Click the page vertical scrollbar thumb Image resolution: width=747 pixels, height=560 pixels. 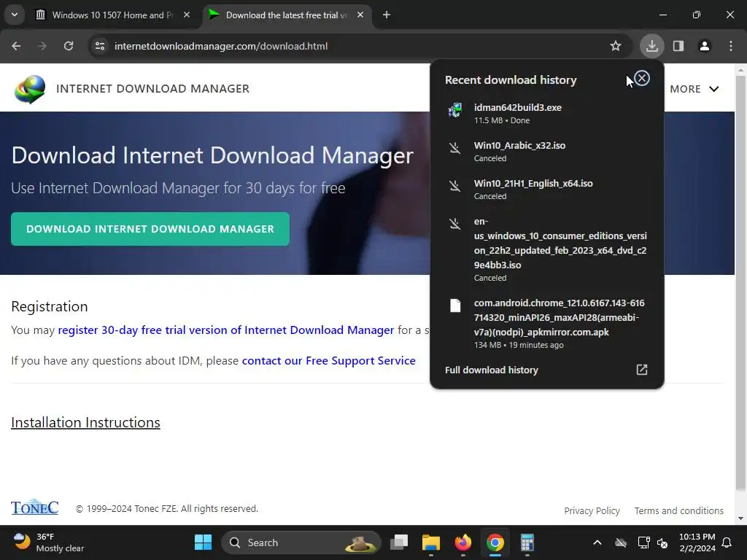coord(741,284)
